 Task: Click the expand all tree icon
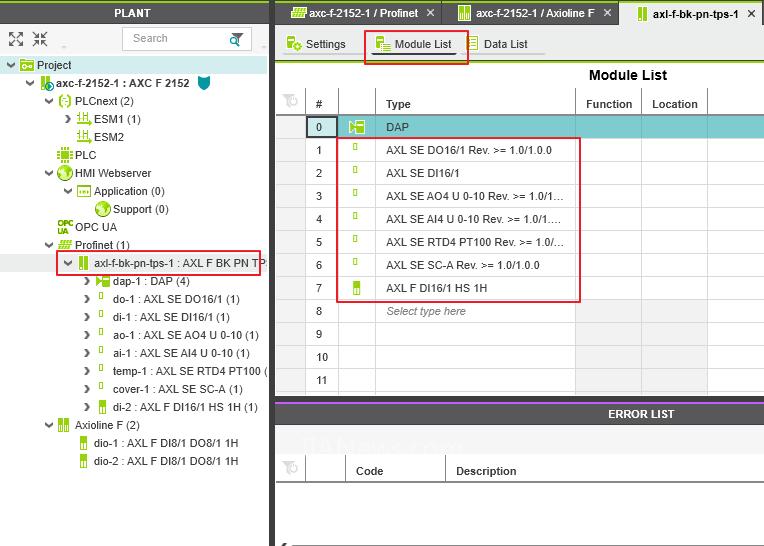(16, 39)
